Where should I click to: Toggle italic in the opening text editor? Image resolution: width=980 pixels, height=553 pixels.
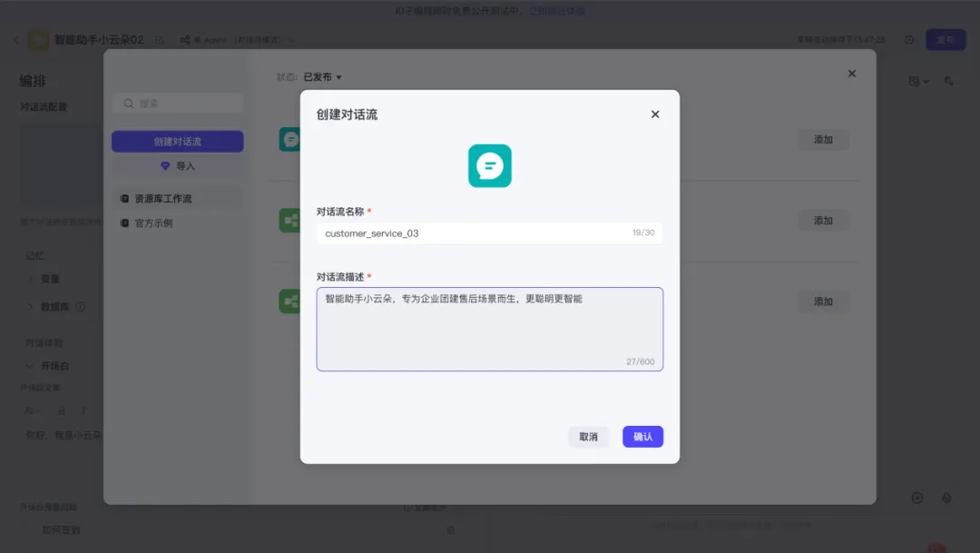click(83, 411)
